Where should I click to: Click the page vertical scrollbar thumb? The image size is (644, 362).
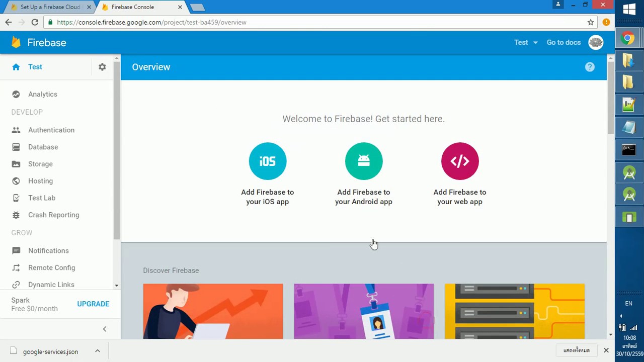[610, 98]
